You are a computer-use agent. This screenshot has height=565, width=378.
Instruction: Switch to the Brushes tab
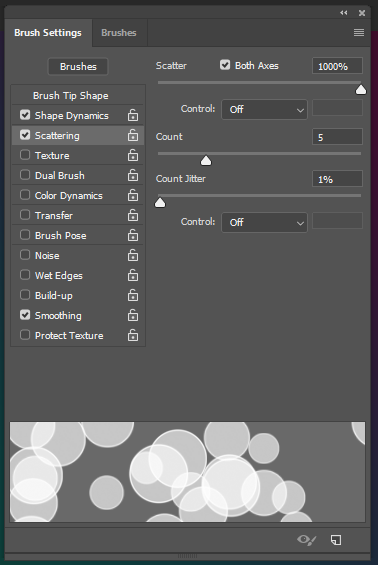click(x=119, y=33)
